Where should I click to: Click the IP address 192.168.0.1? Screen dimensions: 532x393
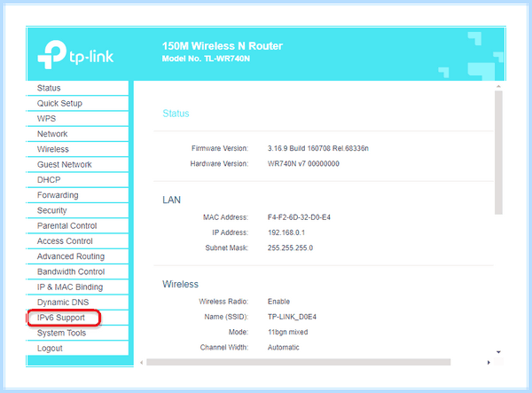286,232
